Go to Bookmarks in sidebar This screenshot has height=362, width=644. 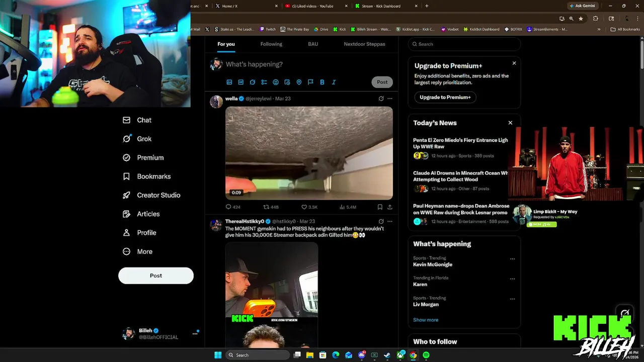(146, 176)
